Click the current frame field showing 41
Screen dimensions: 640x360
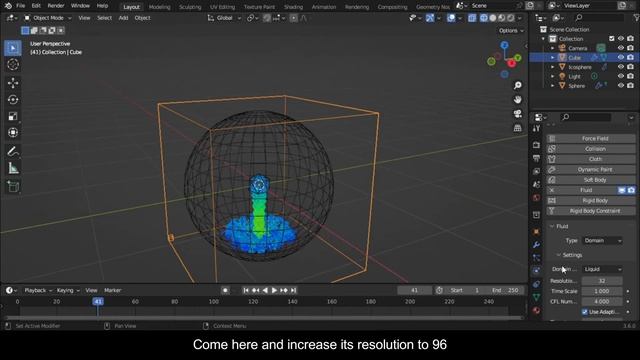point(414,290)
